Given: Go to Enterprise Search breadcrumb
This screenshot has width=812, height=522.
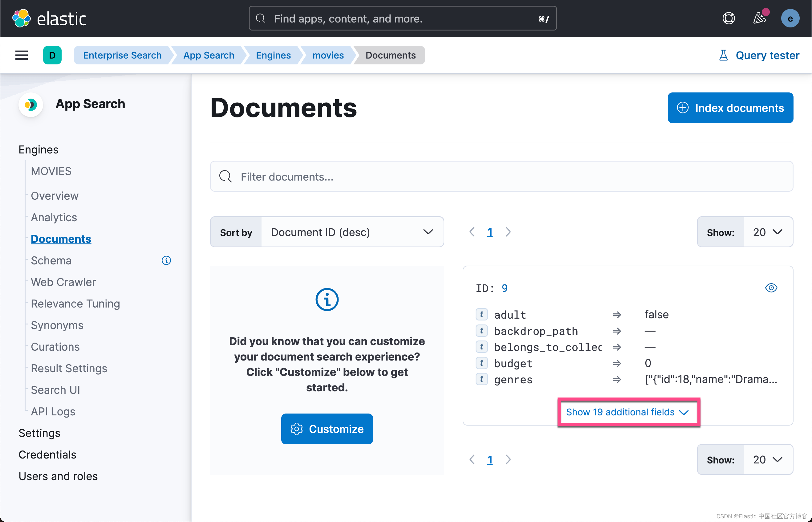Looking at the screenshot, I should pos(122,55).
